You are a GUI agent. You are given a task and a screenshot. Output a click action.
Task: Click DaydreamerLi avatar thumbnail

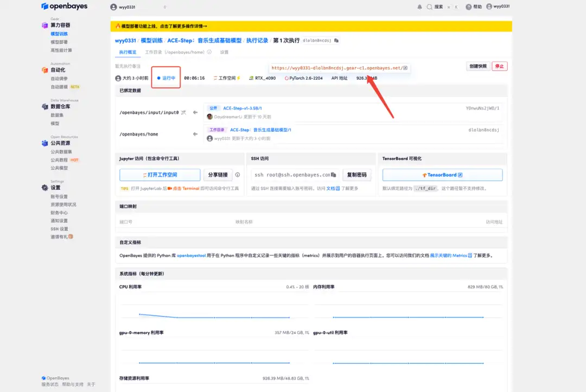click(x=209, y=117)
